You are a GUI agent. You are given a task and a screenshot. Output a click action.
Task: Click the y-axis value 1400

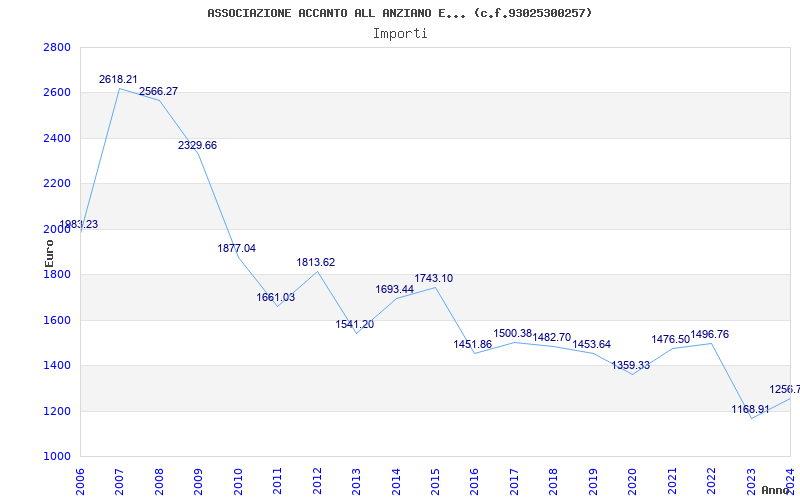tap(58, 366)
